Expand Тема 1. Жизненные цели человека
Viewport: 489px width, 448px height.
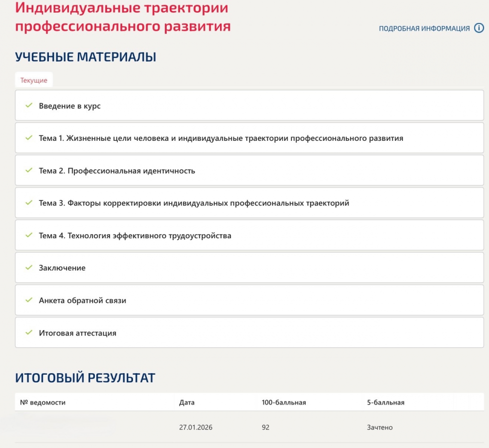click(x=249, y=138)
